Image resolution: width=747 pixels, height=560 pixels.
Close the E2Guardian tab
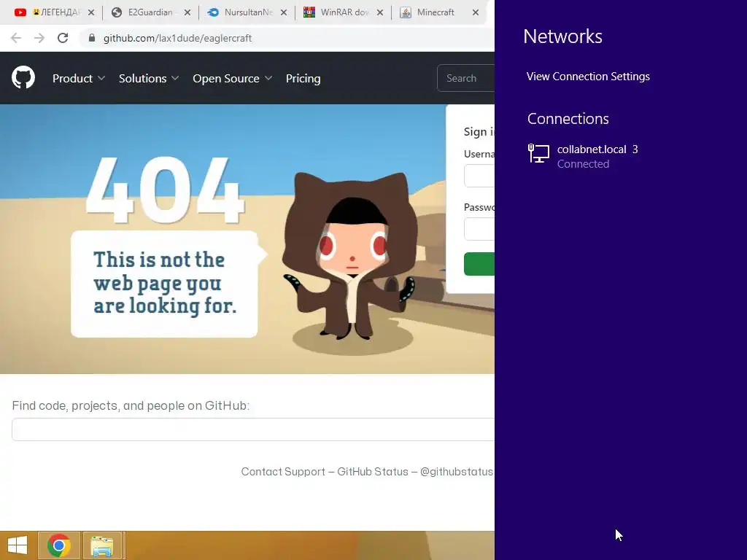[x=187, y=12]
